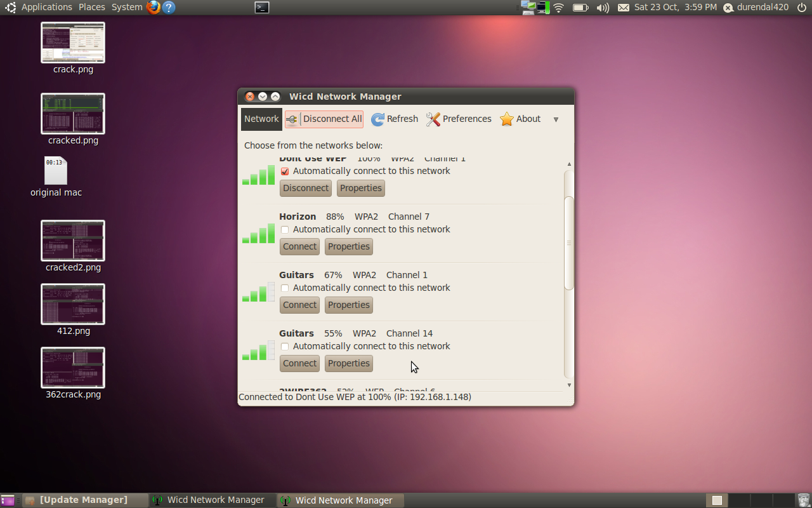This screenshot has height=508, width=812.
Task: Open the Applications menu
Action: click(46, 8)
